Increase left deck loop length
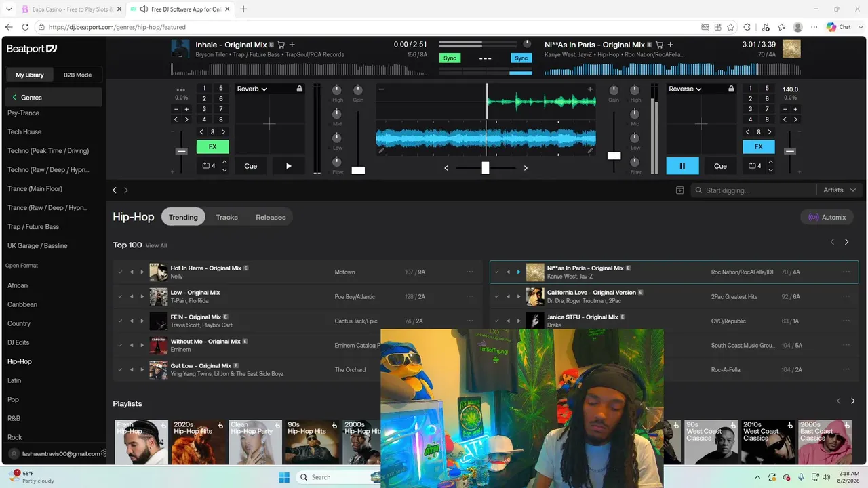Image resolution: width=868 pixels, height=488 pixels. (224, 162)
